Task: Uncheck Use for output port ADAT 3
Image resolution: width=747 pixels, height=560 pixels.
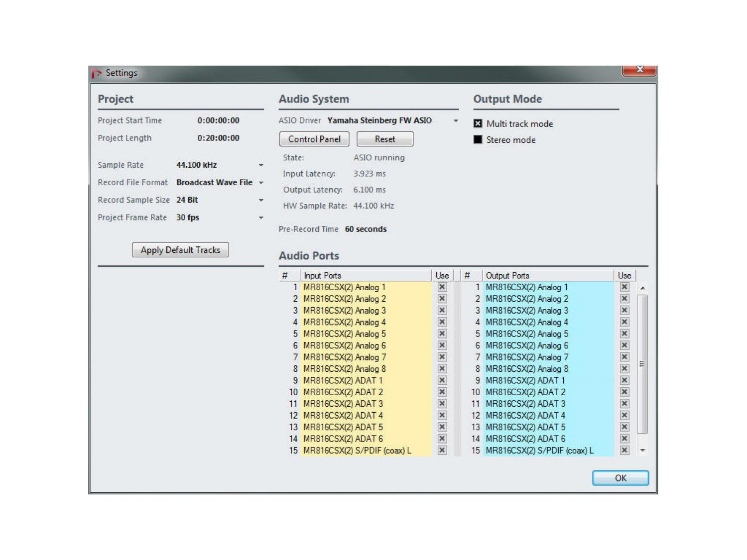Action: coord(624,404)
